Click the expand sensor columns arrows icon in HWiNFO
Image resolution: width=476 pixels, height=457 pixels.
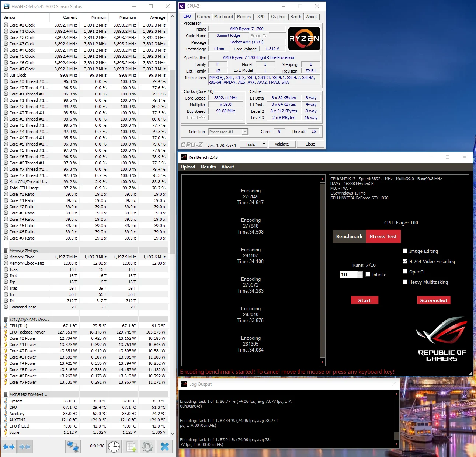9,447
